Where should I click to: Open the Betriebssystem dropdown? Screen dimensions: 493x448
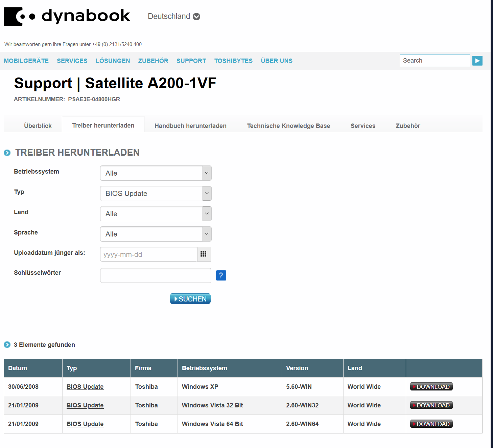[x=156, y=173]
